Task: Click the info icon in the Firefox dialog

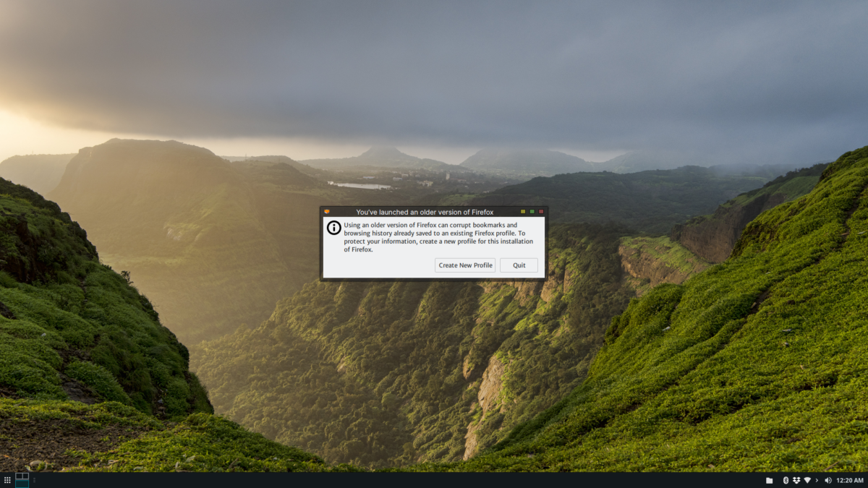Action: pos(334,228)
